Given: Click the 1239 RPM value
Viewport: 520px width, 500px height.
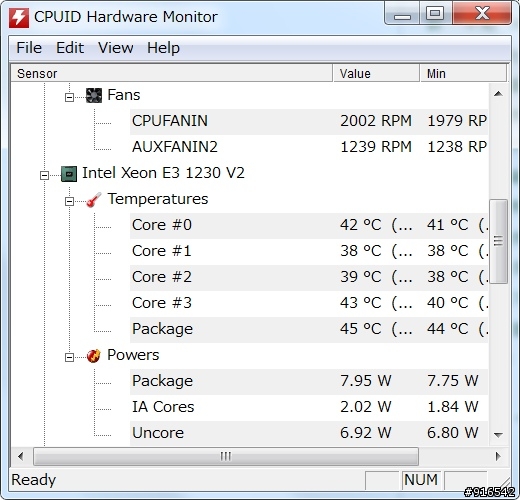Looking at the screenshot, I should pyautogui.click(x=376, y=147).
